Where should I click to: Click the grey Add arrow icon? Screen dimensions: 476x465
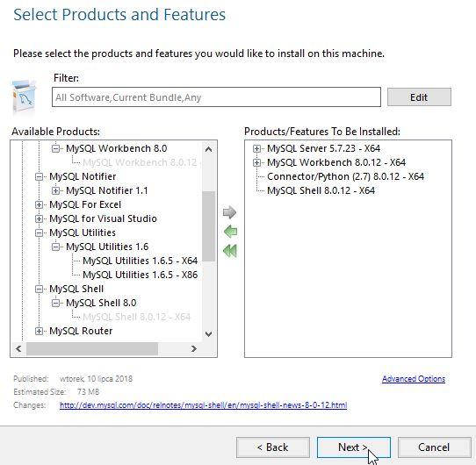click(x=229, y=212)
